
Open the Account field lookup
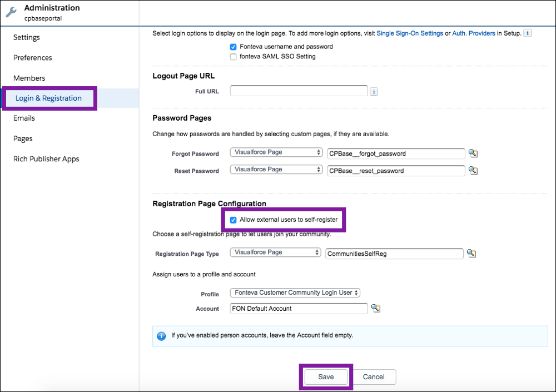(375, 309)
